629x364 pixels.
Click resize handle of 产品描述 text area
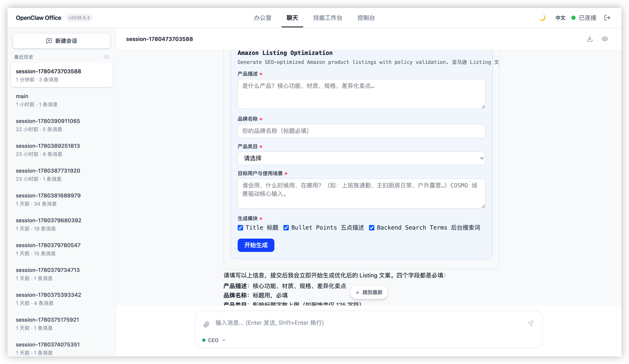click(x=483, y=106)
